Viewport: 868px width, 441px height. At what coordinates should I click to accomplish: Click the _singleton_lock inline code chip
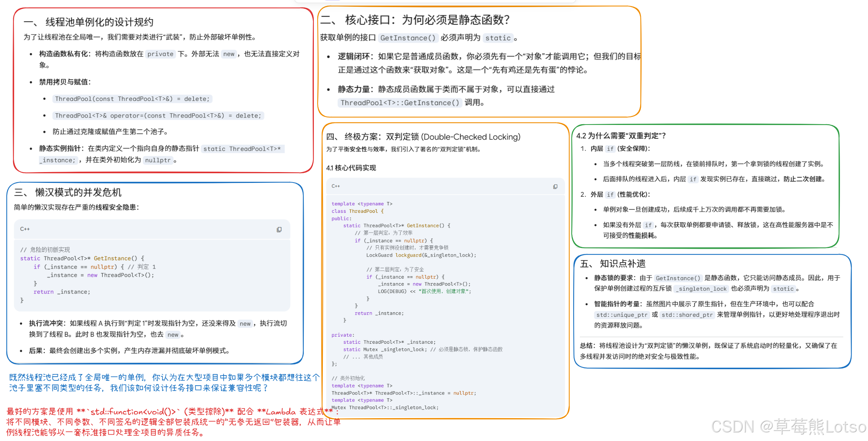pos(702,289)
